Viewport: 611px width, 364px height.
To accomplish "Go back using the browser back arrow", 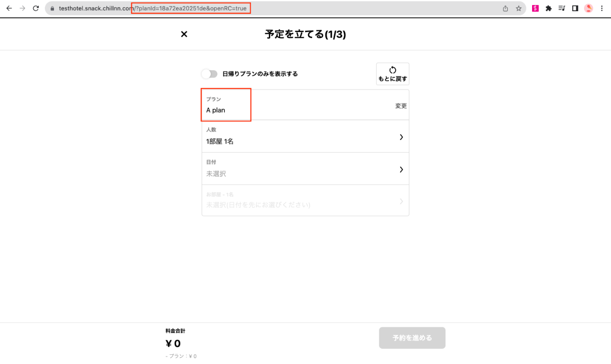I will [9, 9].
